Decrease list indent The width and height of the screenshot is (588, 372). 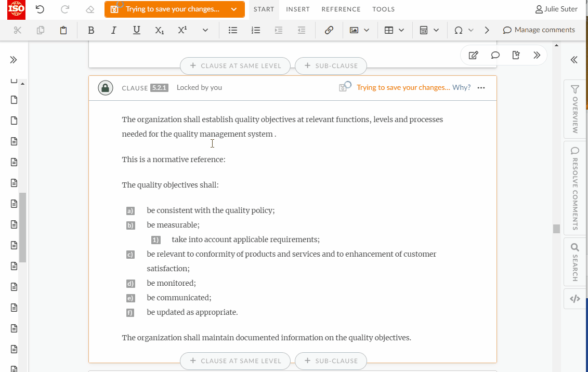(302, 30)
